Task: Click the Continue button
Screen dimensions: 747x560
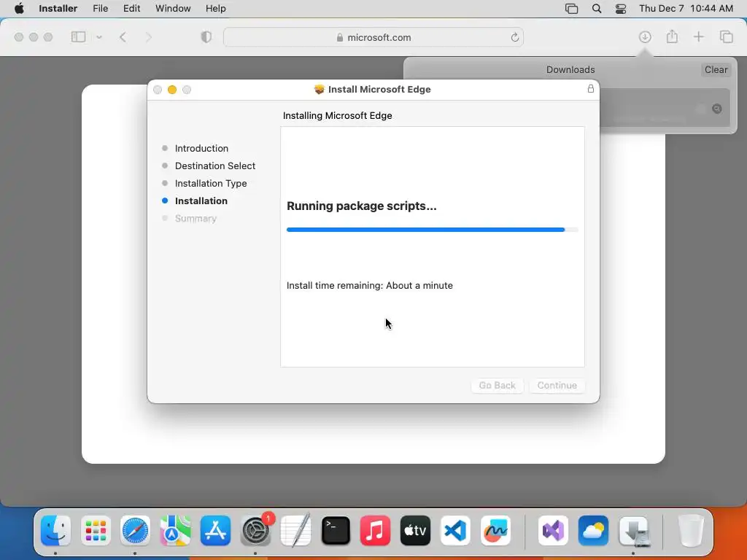Action: tap(557, 385)
